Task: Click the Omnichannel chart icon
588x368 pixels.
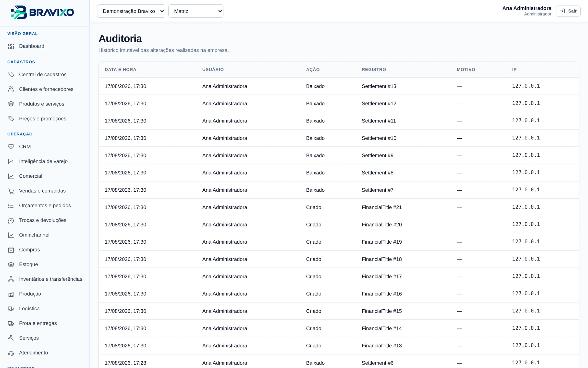Action: pyautogui.click(x=11, y=235)
